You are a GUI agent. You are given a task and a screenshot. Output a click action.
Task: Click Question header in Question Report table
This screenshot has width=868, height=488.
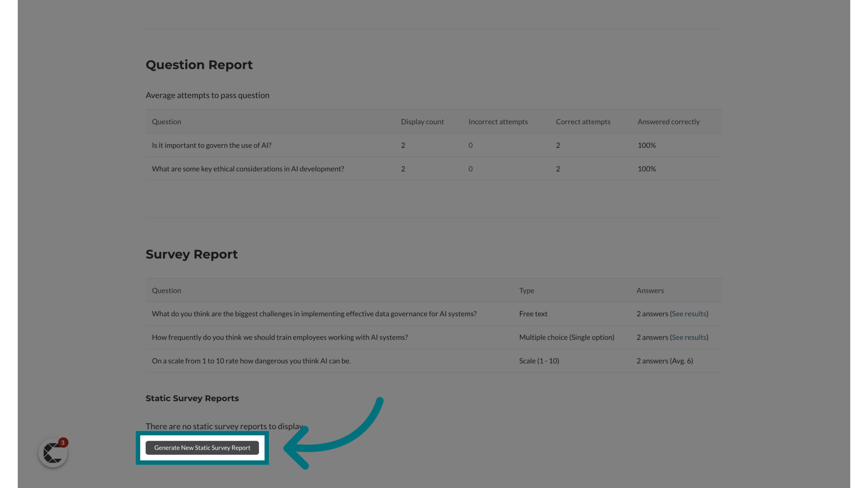[x=166, y=122]
